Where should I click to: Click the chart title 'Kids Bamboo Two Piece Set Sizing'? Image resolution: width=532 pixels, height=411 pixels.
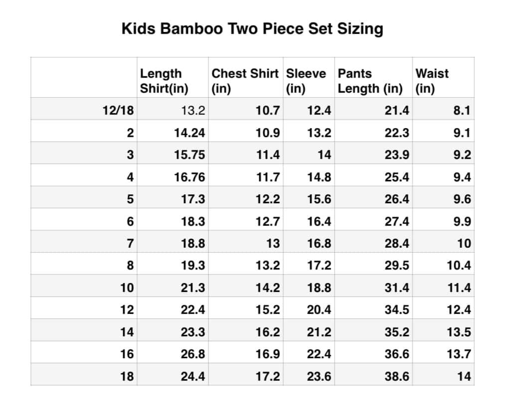(252, 28)
